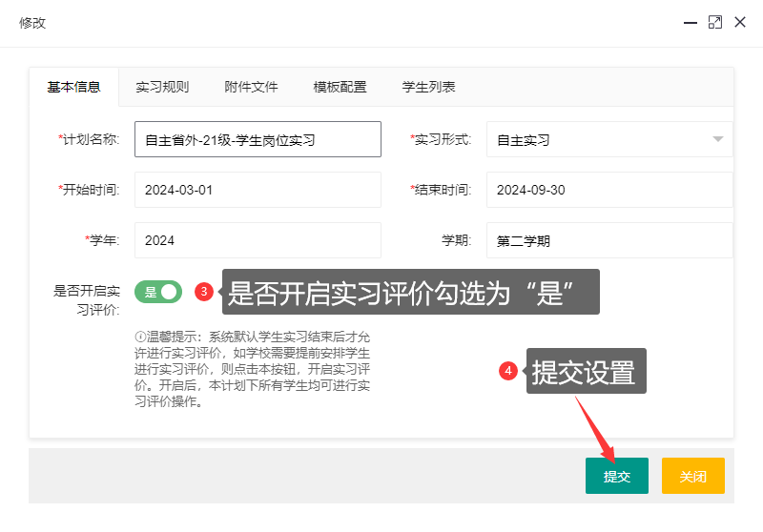The width and height of the screenshot is (763, 532).
Task: Maximize the 修改 dialog window
Action: click(x=714, y=22)
